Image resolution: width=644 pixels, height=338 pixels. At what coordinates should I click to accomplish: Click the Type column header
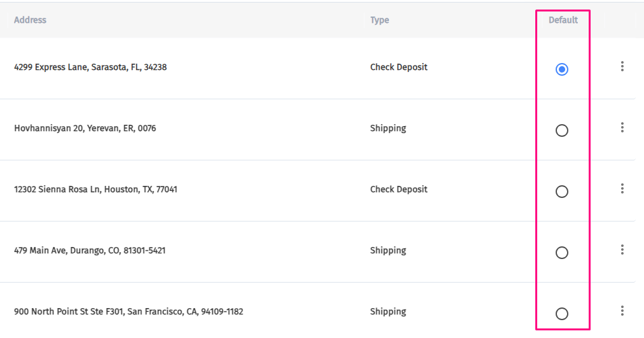pos(380,20)
